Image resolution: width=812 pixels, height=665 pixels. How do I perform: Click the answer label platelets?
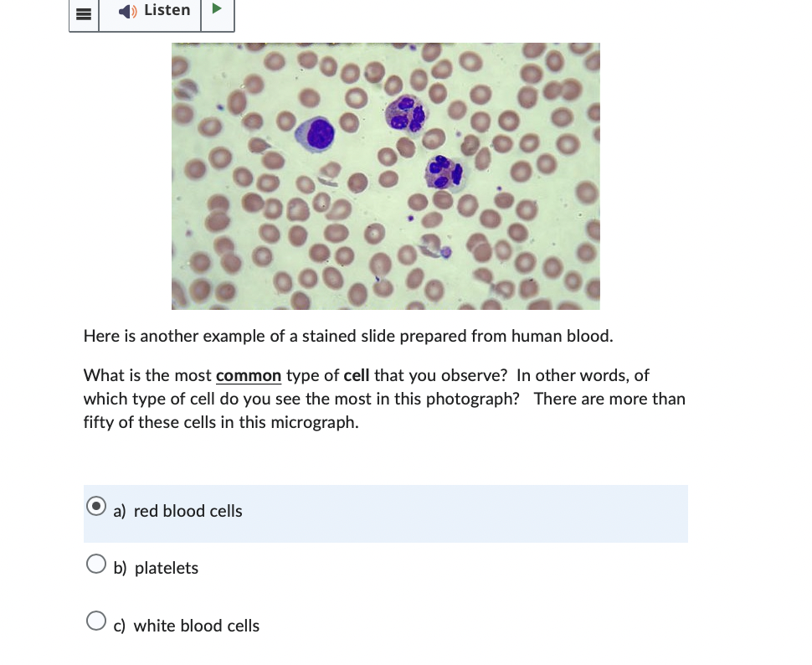point(166,568)
